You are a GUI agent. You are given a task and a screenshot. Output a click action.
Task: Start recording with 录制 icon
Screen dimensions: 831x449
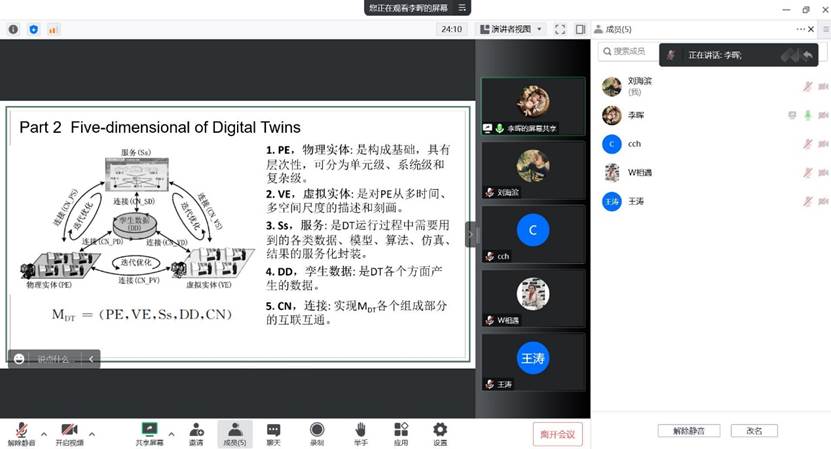(317, 432)
